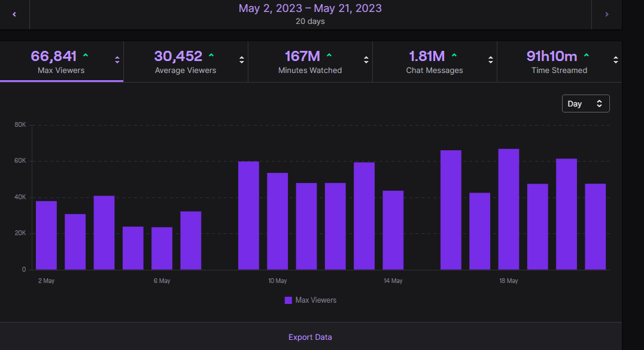644x350 pixels.
Task: Open metric selector on Minutes Watched card
Action: pyautogui.click(x=366, y=60)
